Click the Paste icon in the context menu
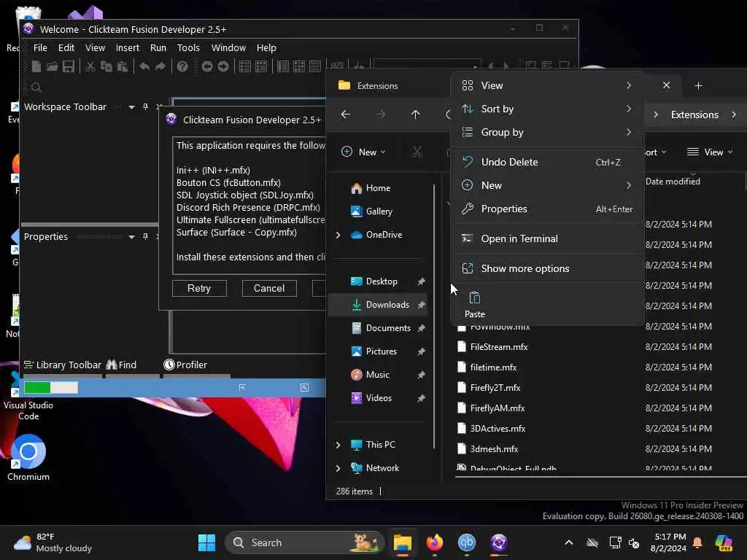Image resolution: width=747 pixels, height=560 pixels. [474, 305]
